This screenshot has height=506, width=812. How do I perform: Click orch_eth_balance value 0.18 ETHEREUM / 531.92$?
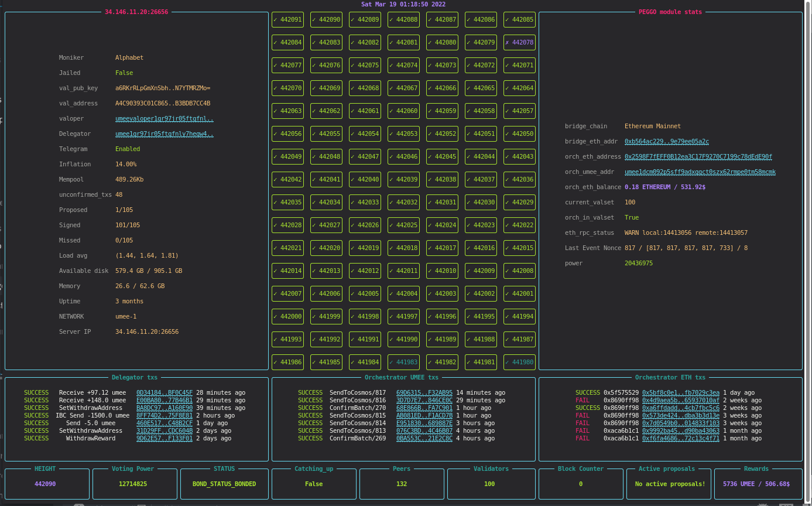pos(665,187)
